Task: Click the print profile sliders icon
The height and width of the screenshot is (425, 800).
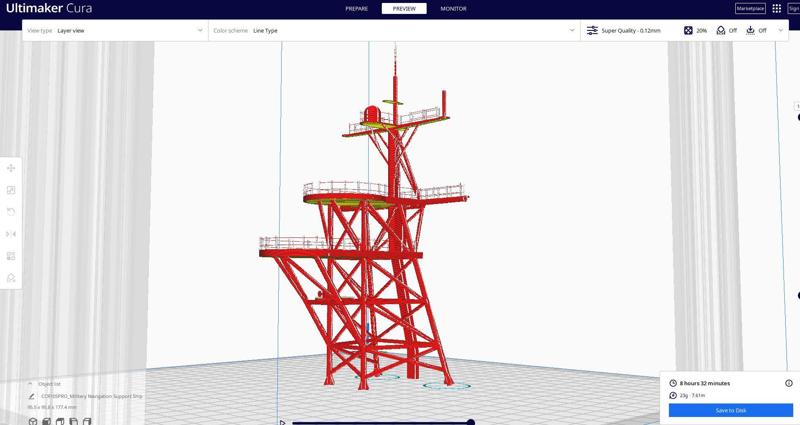Action: 592,31
